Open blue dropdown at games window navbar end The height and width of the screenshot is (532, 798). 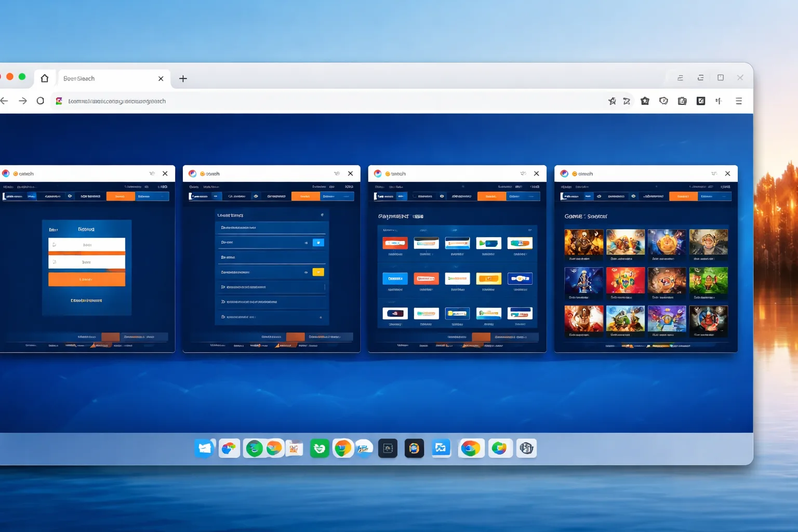(x=714, y=196)
